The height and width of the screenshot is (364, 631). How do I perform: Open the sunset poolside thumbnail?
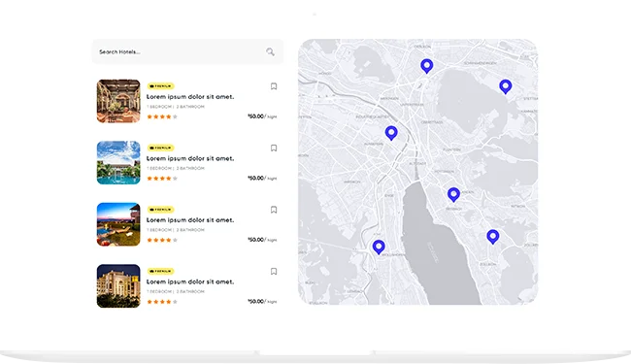click(118, 224)
